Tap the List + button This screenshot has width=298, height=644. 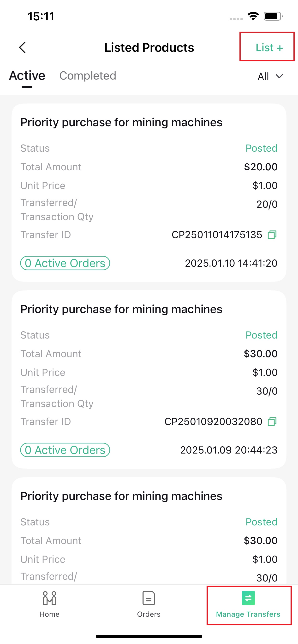tap(269, 47)
